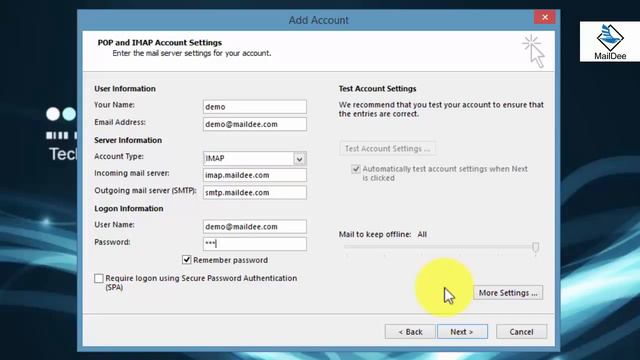Click the Mail to keep offline label

point(375,234)
